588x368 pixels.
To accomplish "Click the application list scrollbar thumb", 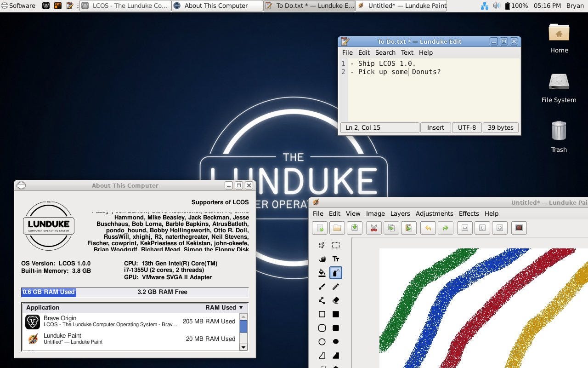I will 243,326.
